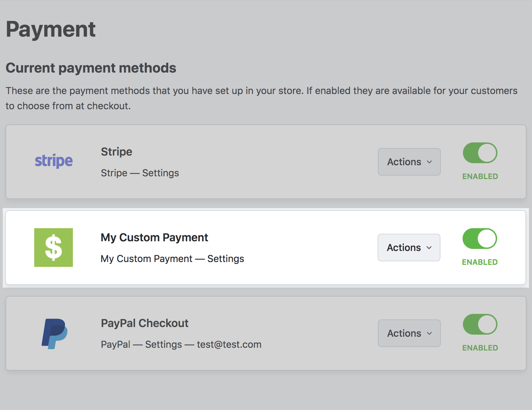Disable the Stripe payment toggle
This screenshot has height=410, width=532.
pos(480,153)
